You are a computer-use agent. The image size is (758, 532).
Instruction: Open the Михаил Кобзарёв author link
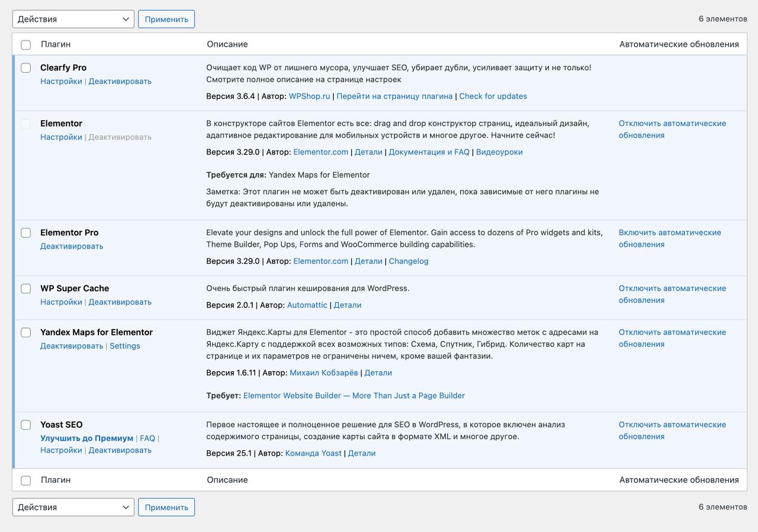[x=323, y=373]
